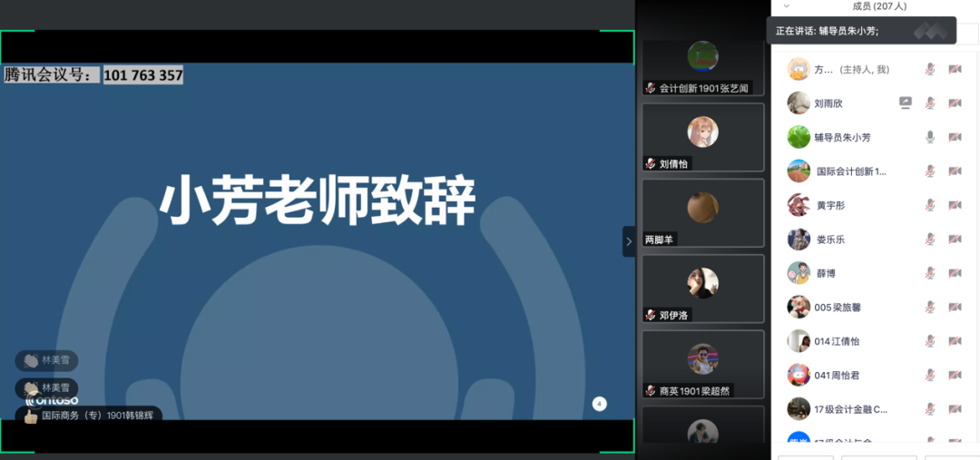Click the camera icon for 014江倩怡
This screenshot has height=460, width=980.
click(955, 341)
